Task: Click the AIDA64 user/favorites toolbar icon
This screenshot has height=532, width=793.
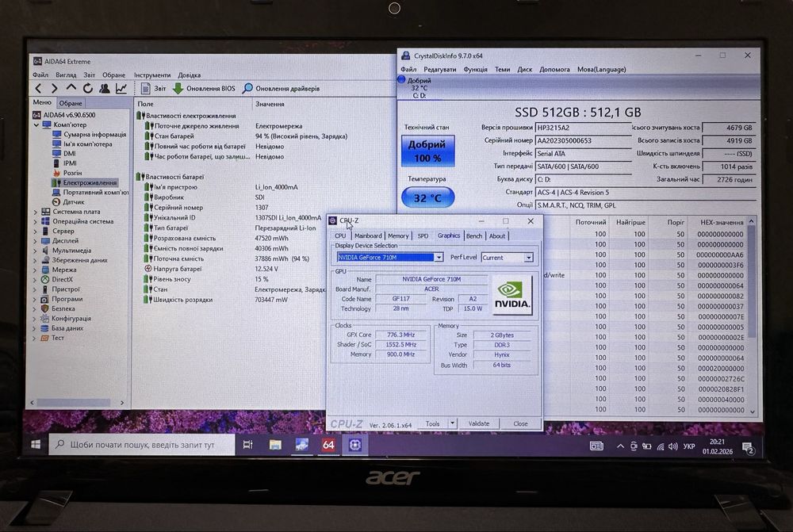Action: (x=104, y=89)
